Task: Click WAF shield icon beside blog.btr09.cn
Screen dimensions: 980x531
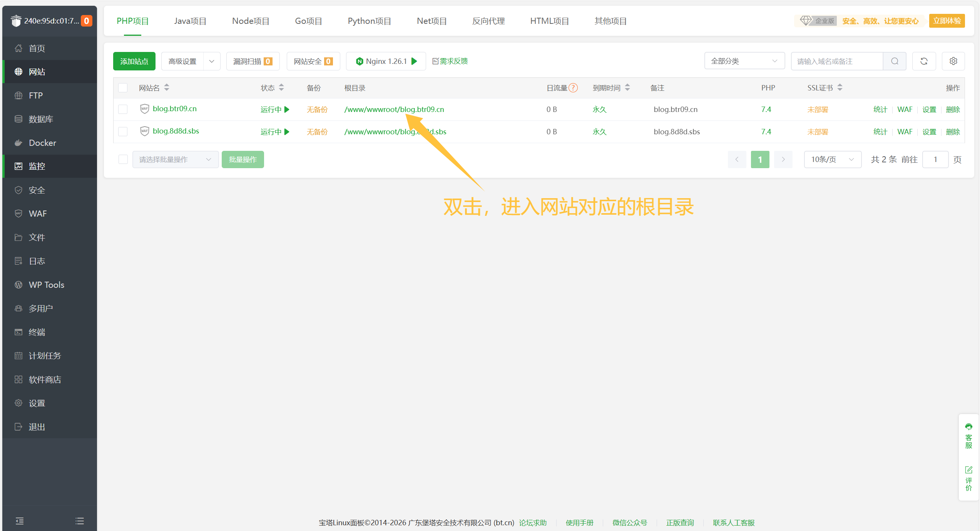Action: coord(144,109)
